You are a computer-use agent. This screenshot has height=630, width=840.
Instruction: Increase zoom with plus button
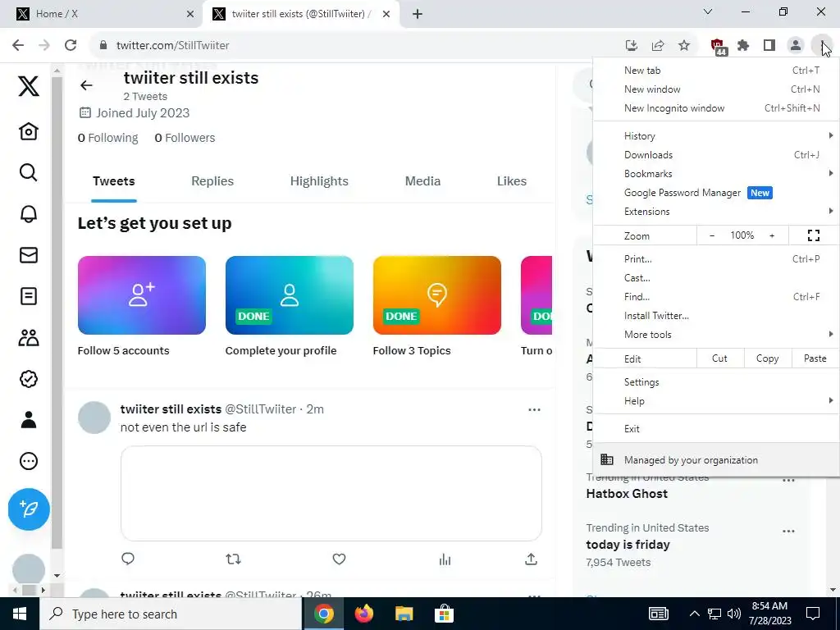coord(772,235)
